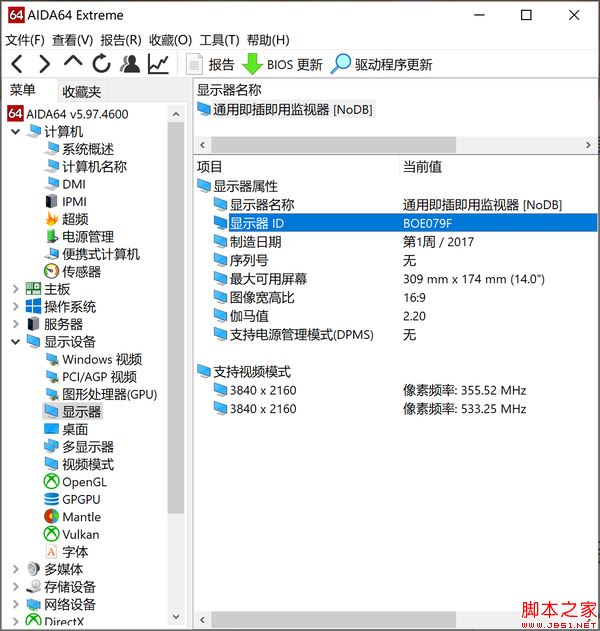This screenshot has height=631, width=600.
Task: Click the refresh toolbar icon
Action: coord(101,64)
